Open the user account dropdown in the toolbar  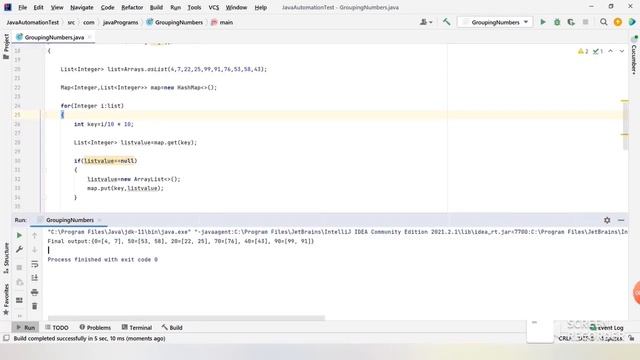pos(426,22)
